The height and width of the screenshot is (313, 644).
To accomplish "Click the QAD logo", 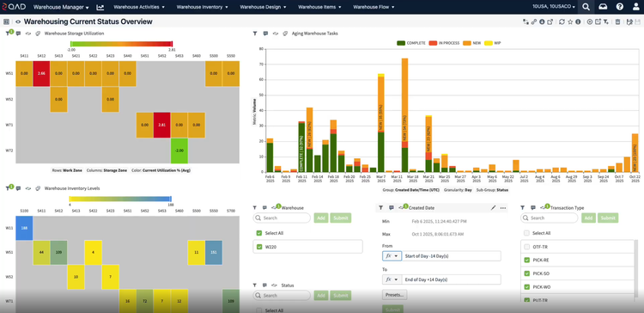I will click(14, 7).
